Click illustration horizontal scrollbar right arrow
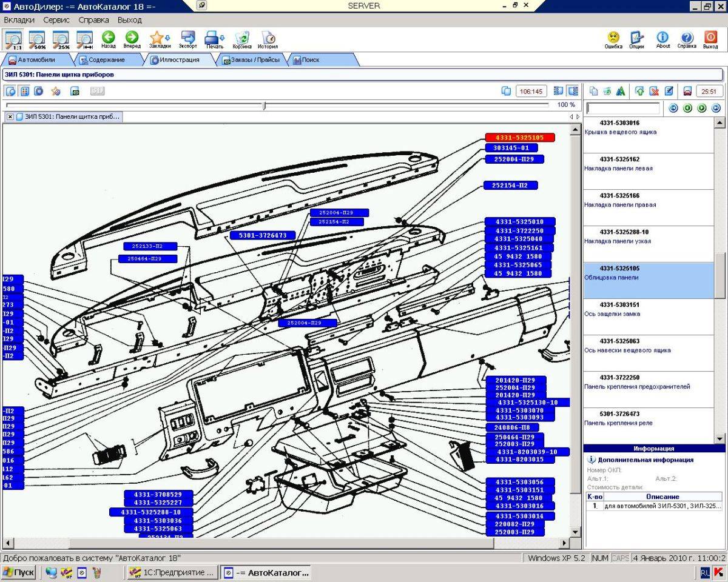This screenshot has height=582, width=728. (565, 543)
